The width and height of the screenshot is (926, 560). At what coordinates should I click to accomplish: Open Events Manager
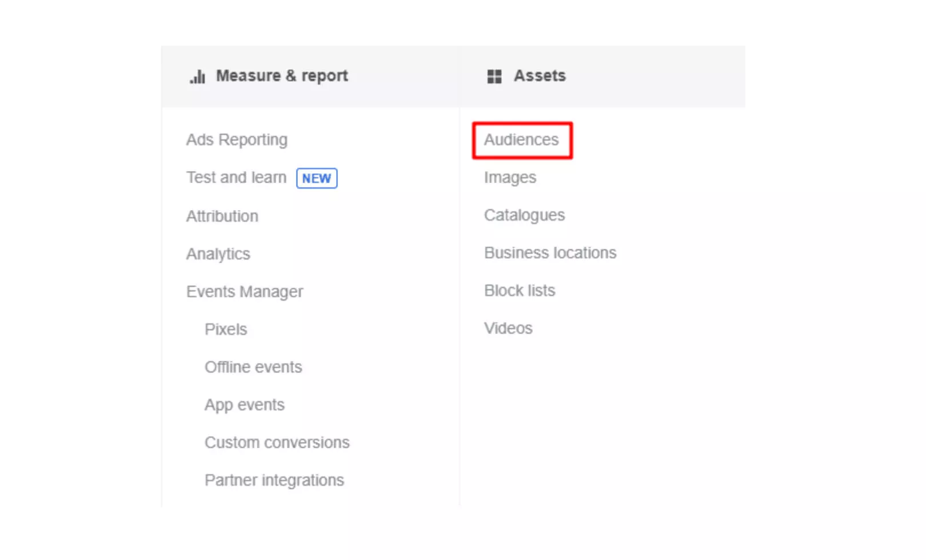245,291
